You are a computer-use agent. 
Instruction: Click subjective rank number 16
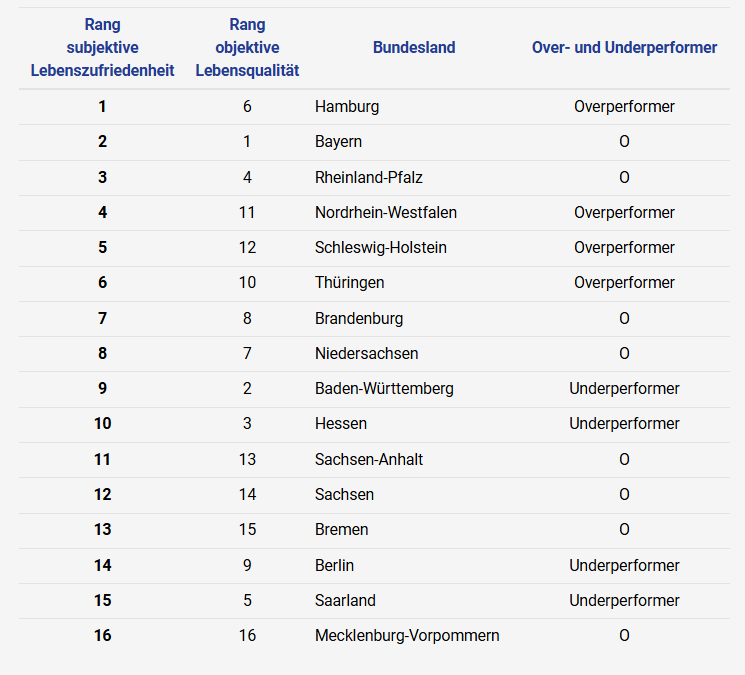click(x=103, y=636)
